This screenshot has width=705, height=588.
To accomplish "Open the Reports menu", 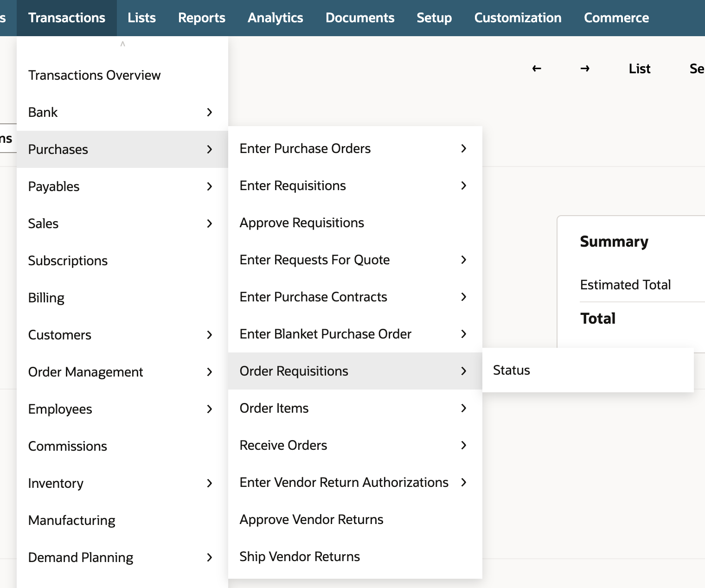I will (x=202, y=18).
